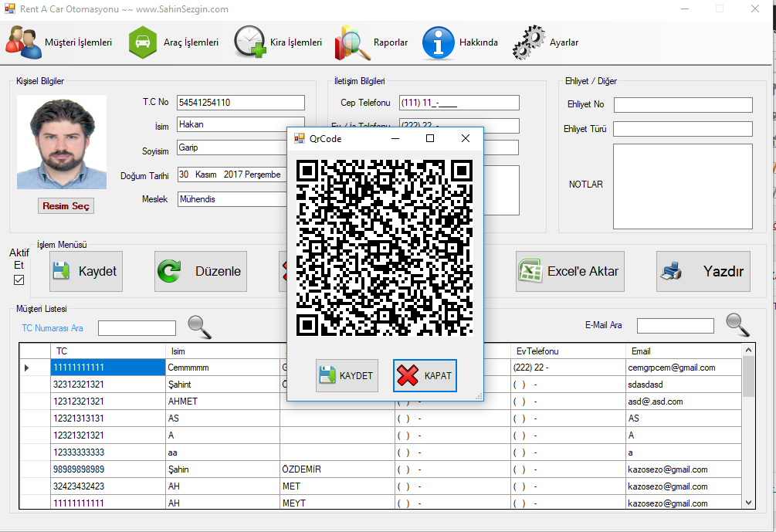Show the Hakkında about information

point(459,42)
